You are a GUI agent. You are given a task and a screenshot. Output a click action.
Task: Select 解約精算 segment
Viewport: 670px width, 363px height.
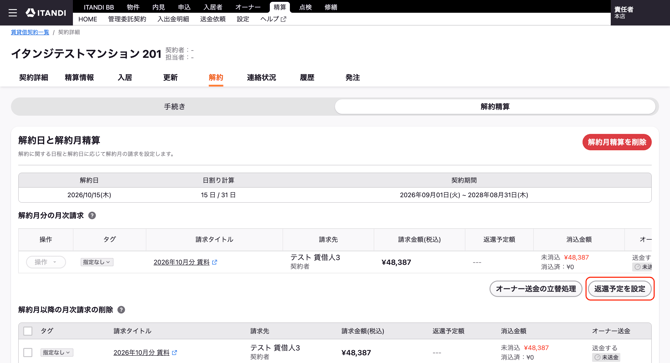point(495,107)
